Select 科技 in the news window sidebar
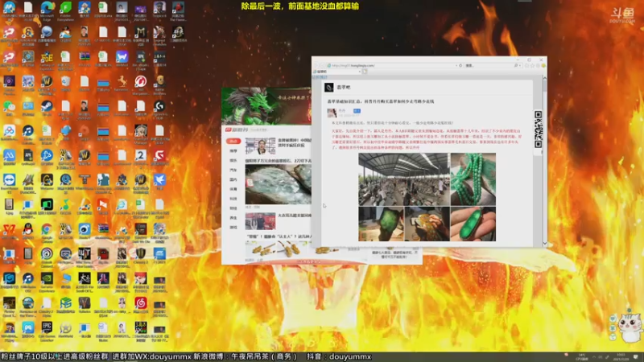This screenshot has height=362, width=644. [233, 199]
